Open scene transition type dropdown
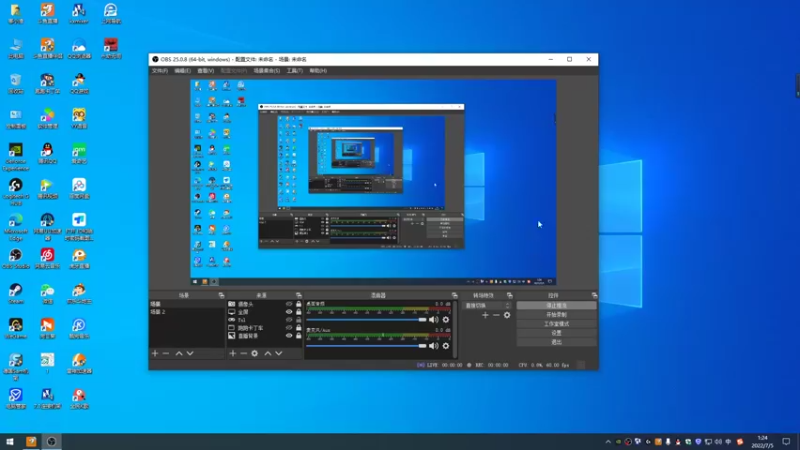800x450 pixels. [x=487, y=306]
